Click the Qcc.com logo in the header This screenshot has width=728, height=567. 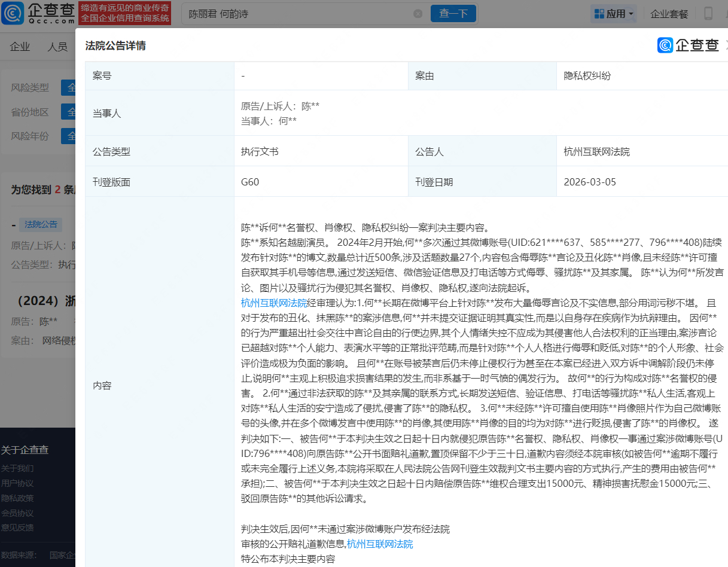pyautogui.click(x=38, y=13)
